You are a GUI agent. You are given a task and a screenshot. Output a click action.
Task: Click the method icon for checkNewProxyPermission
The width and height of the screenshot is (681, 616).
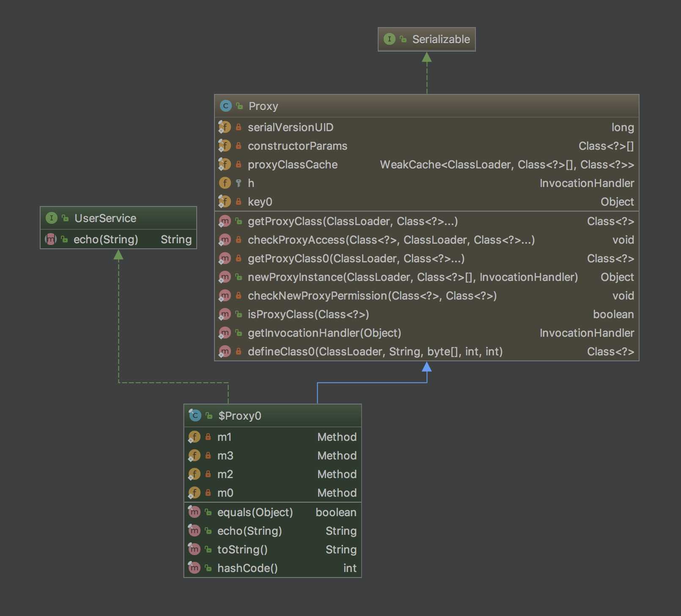click(x=224, y=295)
